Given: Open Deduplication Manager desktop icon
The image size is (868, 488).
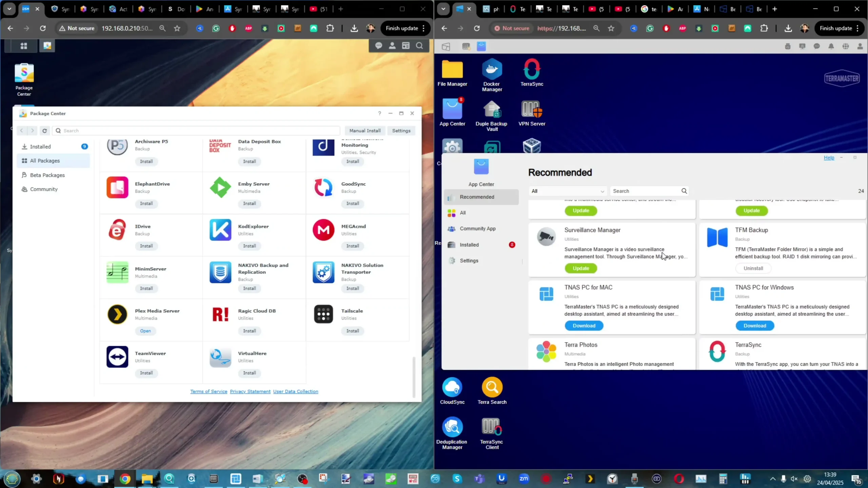Looking at the screenshot, I should [x=452, y=433].
